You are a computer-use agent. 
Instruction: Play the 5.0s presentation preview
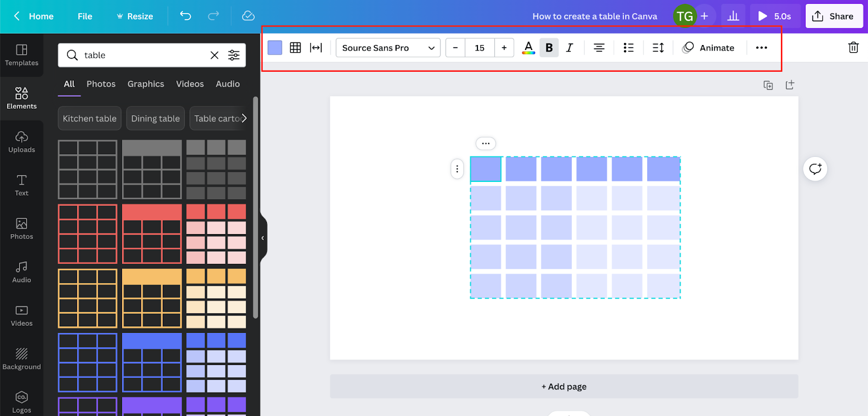point(775,16)
